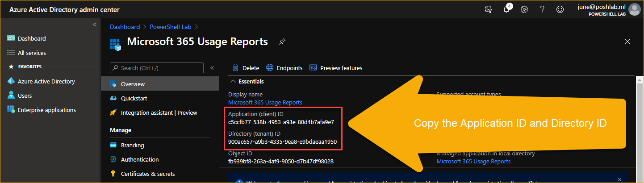Open Integration assistant | Preview
Screen dimensions: 644x183
click(x=160, y=112)
